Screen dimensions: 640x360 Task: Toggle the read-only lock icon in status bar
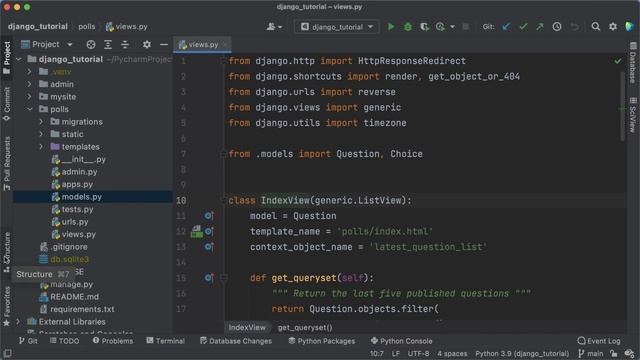click(x=613, y=353)
